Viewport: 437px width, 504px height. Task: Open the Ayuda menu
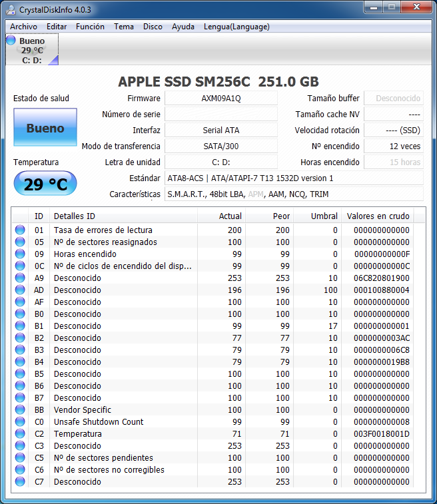click(183, 27)
